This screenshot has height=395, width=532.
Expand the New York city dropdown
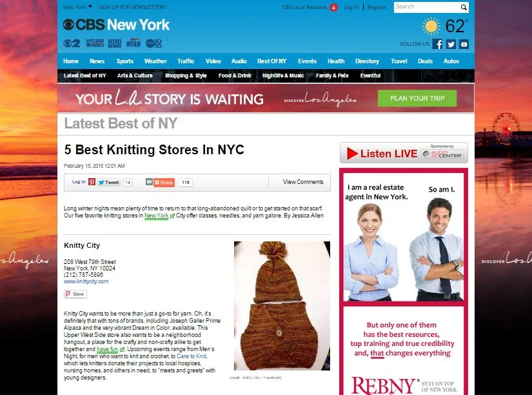click(77, 7)
